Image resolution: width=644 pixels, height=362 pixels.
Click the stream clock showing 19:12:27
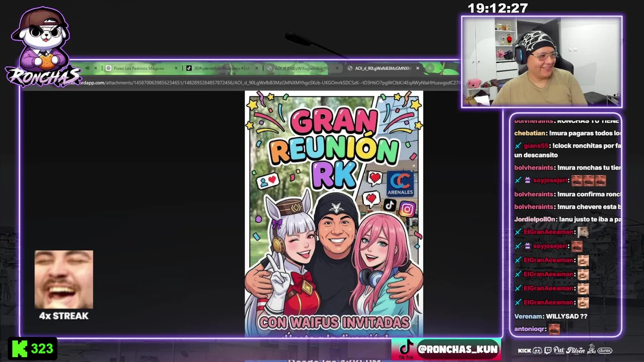(x=498, y=9)
